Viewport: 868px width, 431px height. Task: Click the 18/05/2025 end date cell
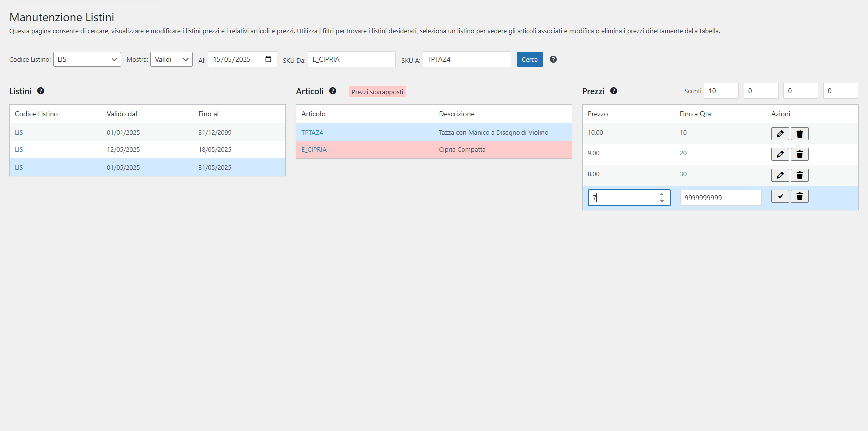tap(215, 149)
